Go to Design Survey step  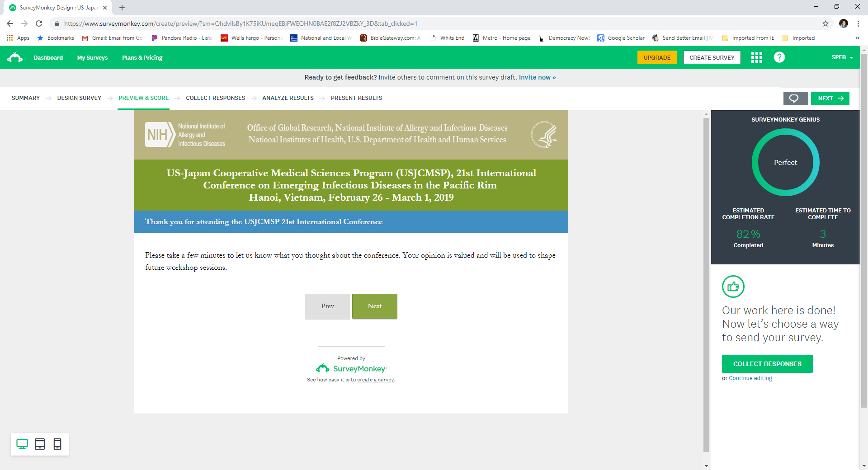[79, 98]
